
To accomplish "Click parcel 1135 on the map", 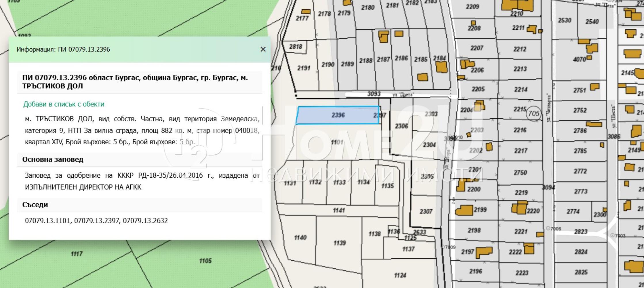I will tap(387, 186).
